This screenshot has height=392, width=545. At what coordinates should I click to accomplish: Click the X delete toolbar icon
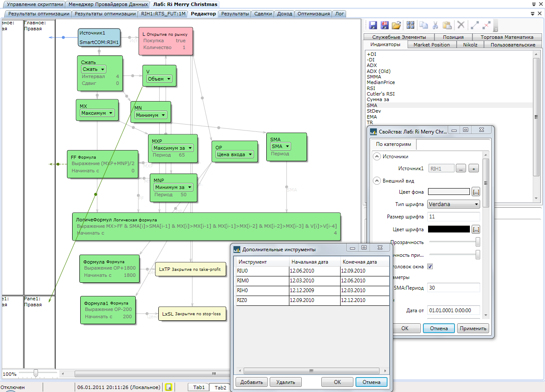pos(461,25)
